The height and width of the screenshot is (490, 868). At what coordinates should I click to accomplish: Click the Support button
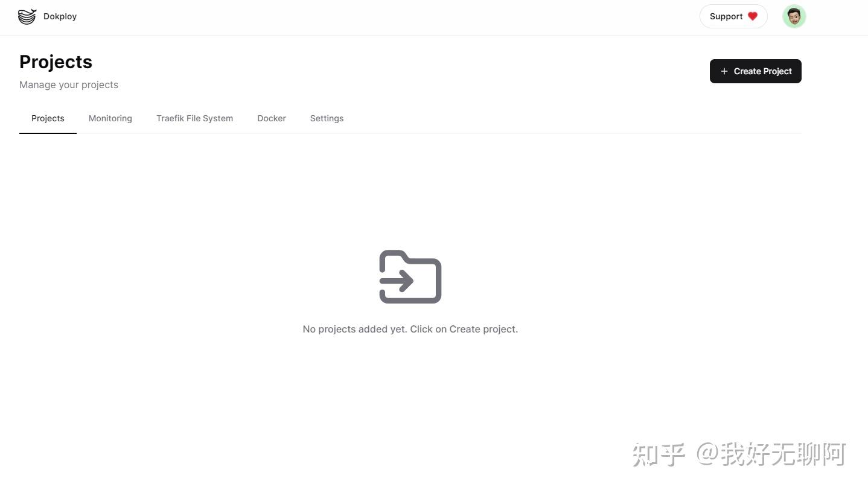pyautogui.click(x=733, y=16)
